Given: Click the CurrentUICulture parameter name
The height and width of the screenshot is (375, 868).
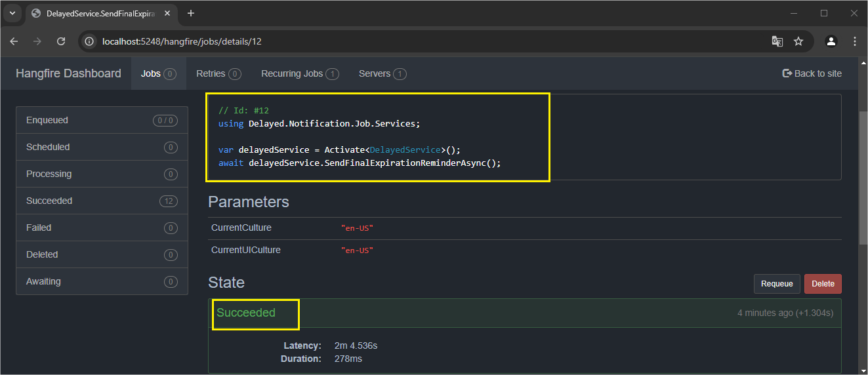Looking at the screenshot, I should click(246, 250).
